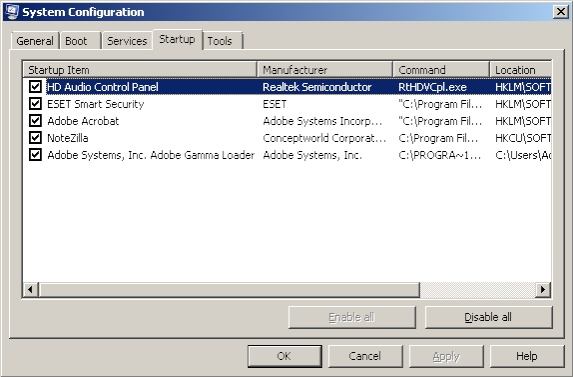Viewport: 573px width, 377px height.
Task: Open the Boot tab
Action: pos(80,41)
